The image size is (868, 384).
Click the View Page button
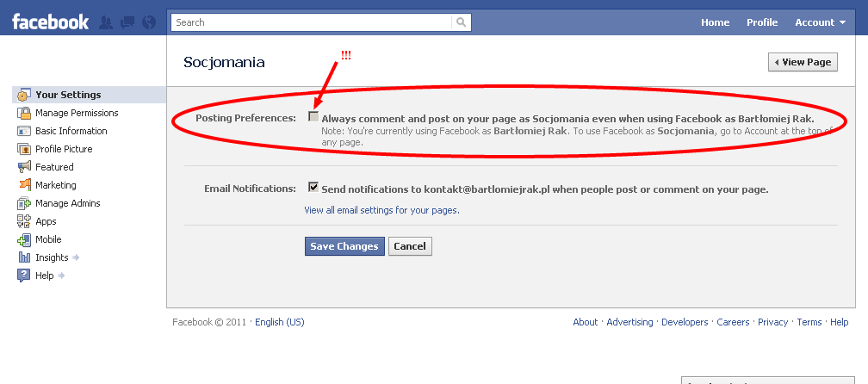pos(803,62)
